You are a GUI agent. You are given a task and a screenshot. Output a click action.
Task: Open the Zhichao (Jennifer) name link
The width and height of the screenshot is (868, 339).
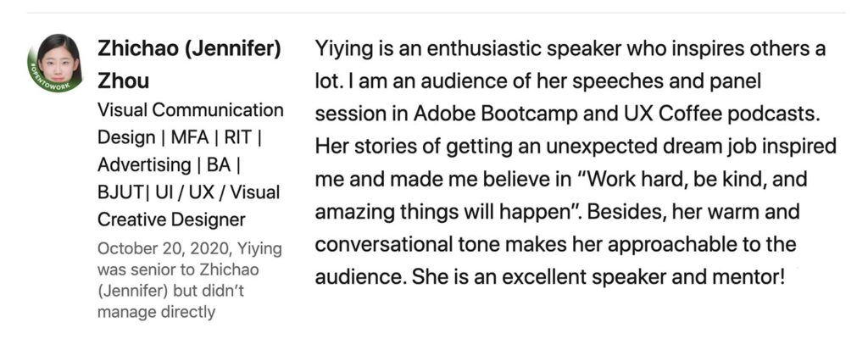189,49
